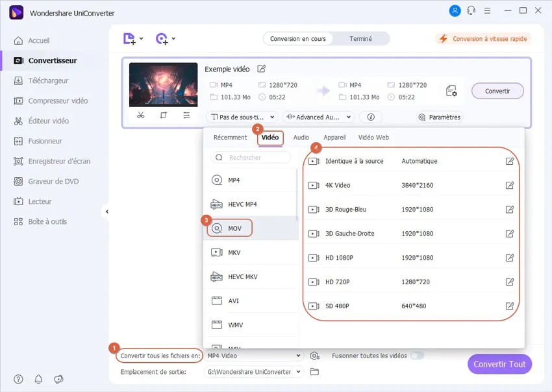
Task: Open the user account icon
Action: click(455, 10)
